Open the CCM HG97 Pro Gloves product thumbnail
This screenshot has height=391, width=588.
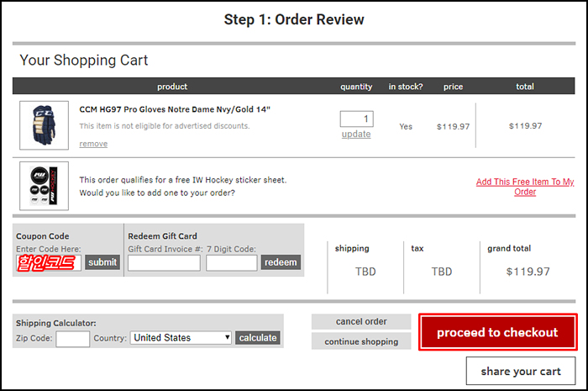pyautogui.click(x=44, y=125)
